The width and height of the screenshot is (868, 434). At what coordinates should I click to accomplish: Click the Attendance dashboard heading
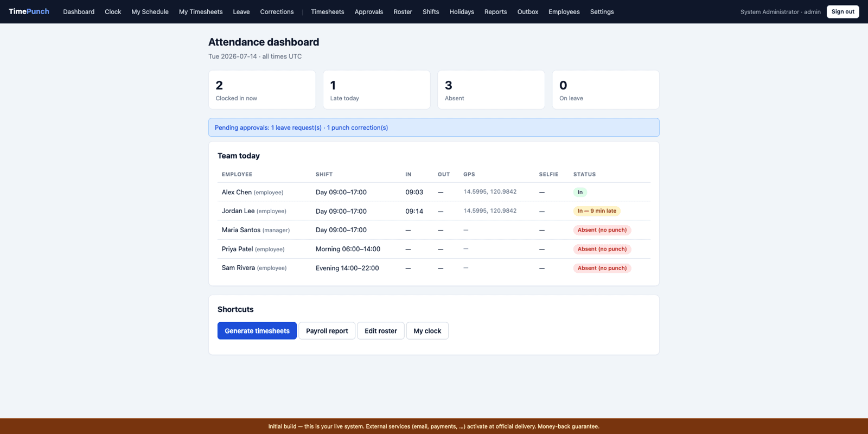[264, 42]
